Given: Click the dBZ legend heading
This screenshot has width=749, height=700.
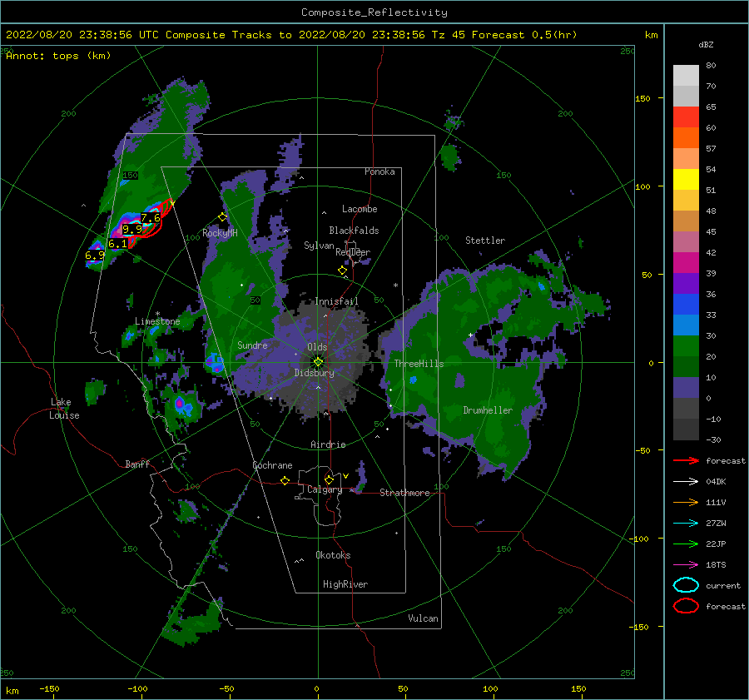Looking at the screenshot, I should pos(706,45).
